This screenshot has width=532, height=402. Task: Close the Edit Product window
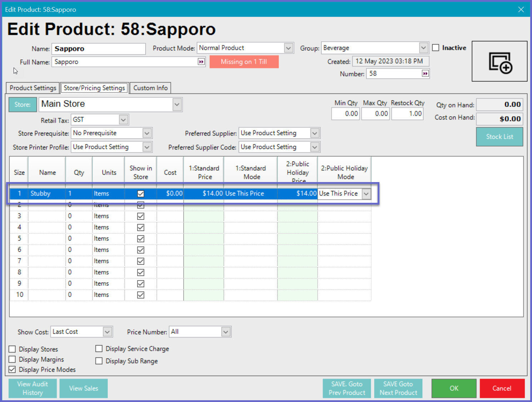(521, 10)
